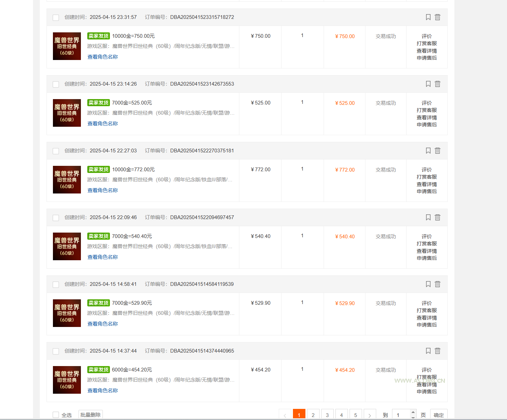The width and height of the screenshot is (507, 420).
Task: Tick checkbox for the 23:31:57 order
Action: tap(56, 18)
